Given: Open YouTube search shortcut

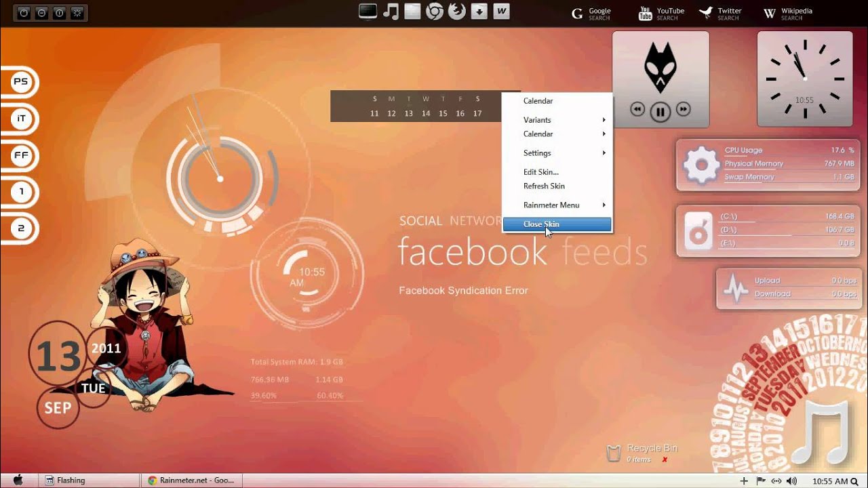Looking at the screenshot, I should pos(661,14).
